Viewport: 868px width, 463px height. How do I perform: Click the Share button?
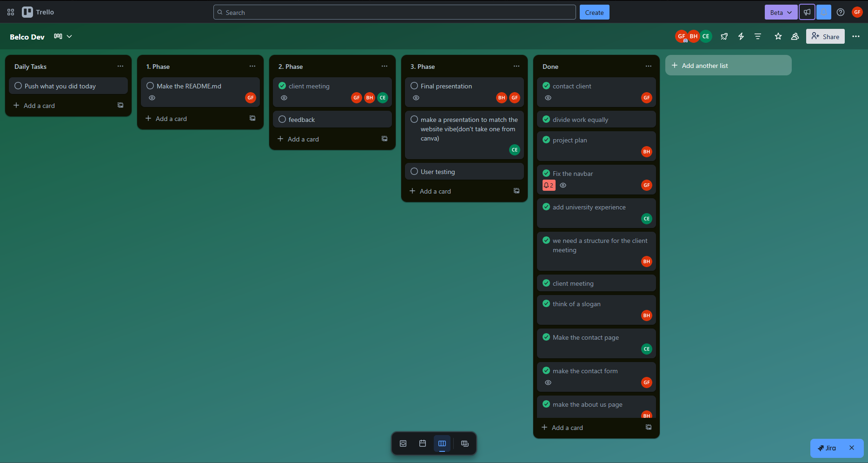825,36
